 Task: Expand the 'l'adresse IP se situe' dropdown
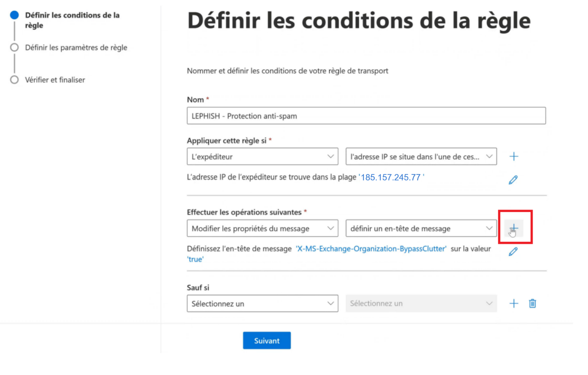coord(421,156)
